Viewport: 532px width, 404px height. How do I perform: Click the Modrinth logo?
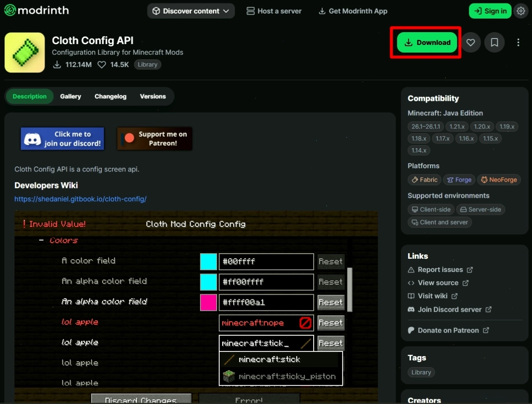[36, 10]
